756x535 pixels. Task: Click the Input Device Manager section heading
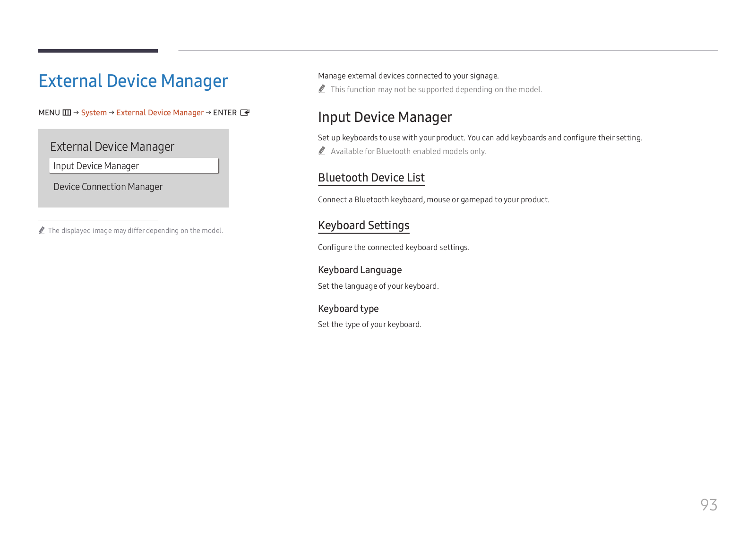[385, 117]
